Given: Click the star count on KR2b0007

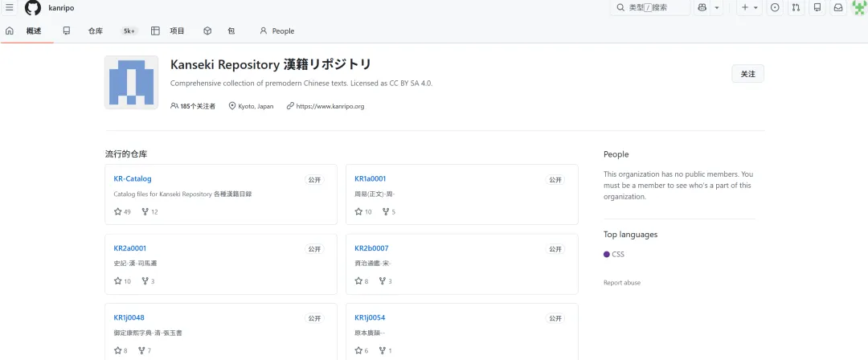Looking at the screenshot, I should click(x=362, y=281).
